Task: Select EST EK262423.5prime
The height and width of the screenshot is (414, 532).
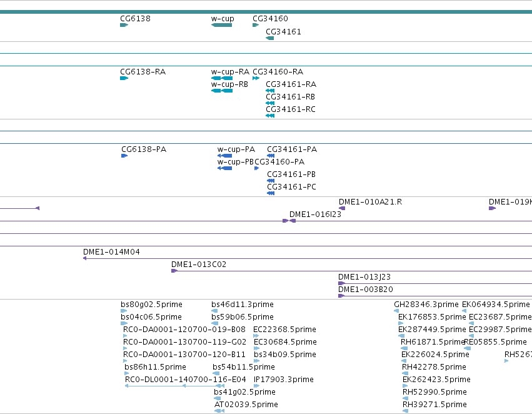Action: [x=436, y=380]
